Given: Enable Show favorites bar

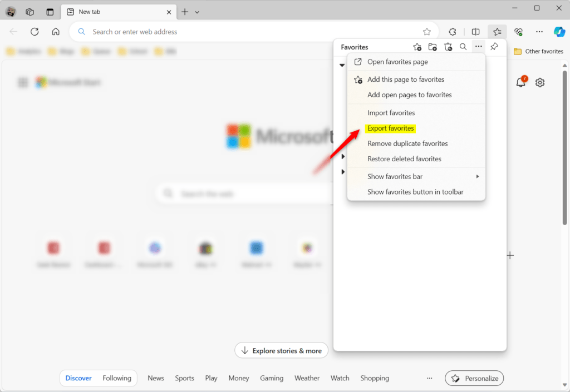Looking at the screenshot, I should [395, 176].
